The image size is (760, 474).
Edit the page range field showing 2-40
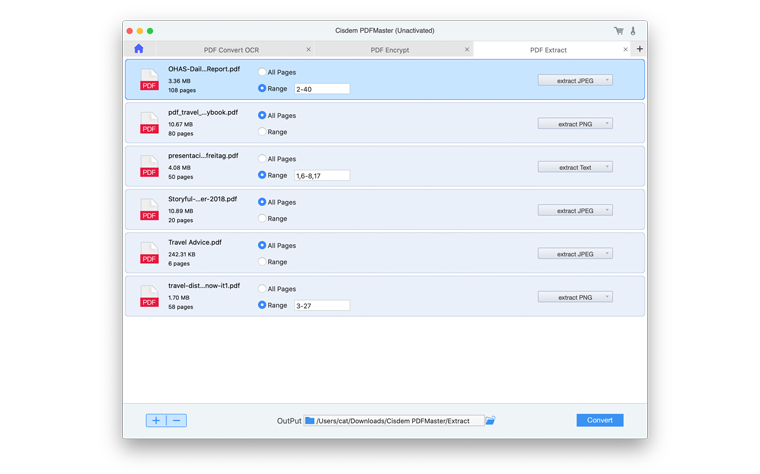(x=322, y=89)
